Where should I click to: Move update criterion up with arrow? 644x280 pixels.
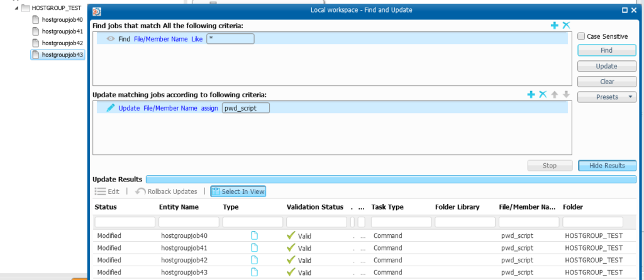(x=555, y=95)
